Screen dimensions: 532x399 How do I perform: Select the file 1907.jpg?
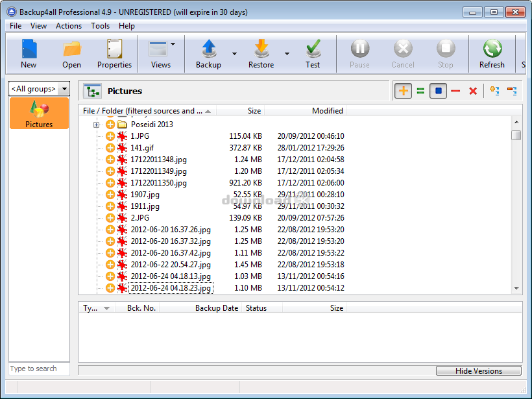tap(145, 195)
